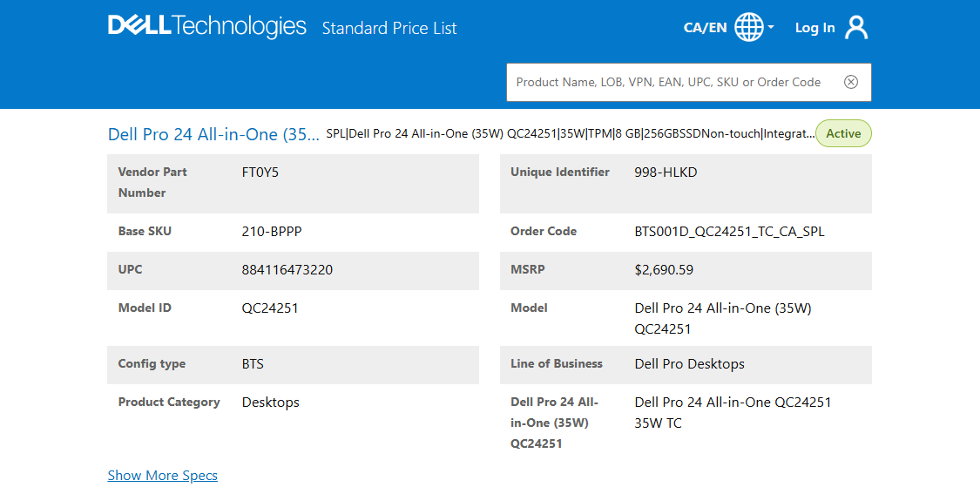Click the Config type label
Screen dimensions: 980x494
point(152,364)
